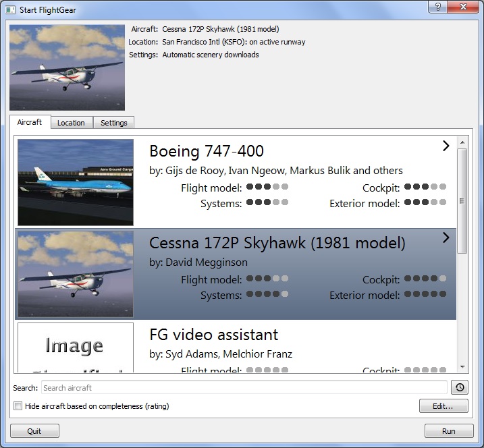Click Cessna 172P Exterior model rating dots
Viewport: 484px width, 448px height.
(425, 293)
